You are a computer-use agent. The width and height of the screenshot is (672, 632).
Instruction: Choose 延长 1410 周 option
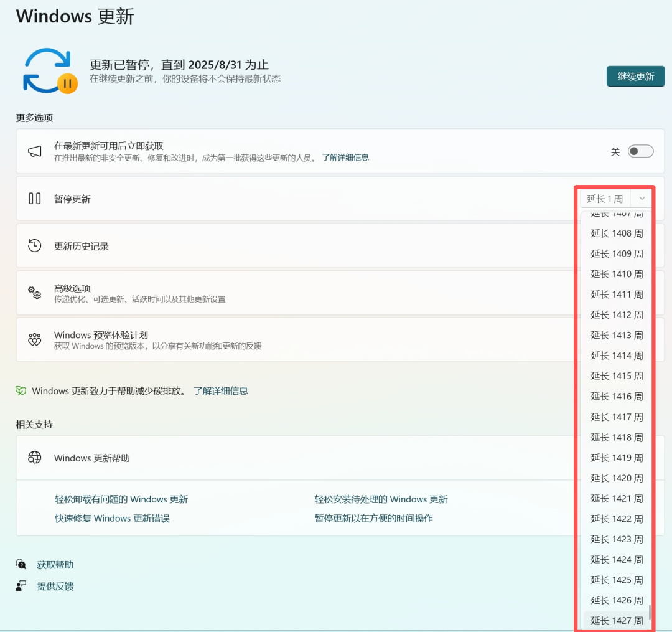[x=617, y=274]
